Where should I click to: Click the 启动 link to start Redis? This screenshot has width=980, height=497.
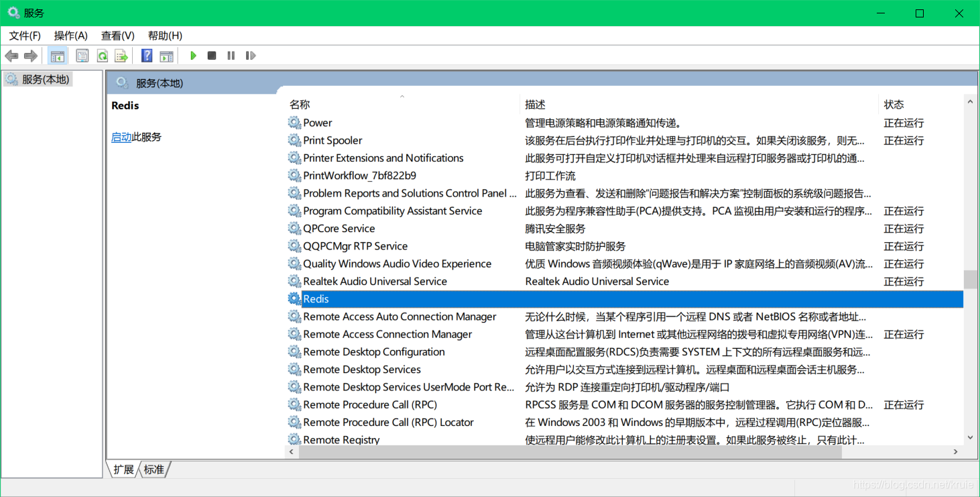[121, 137]
